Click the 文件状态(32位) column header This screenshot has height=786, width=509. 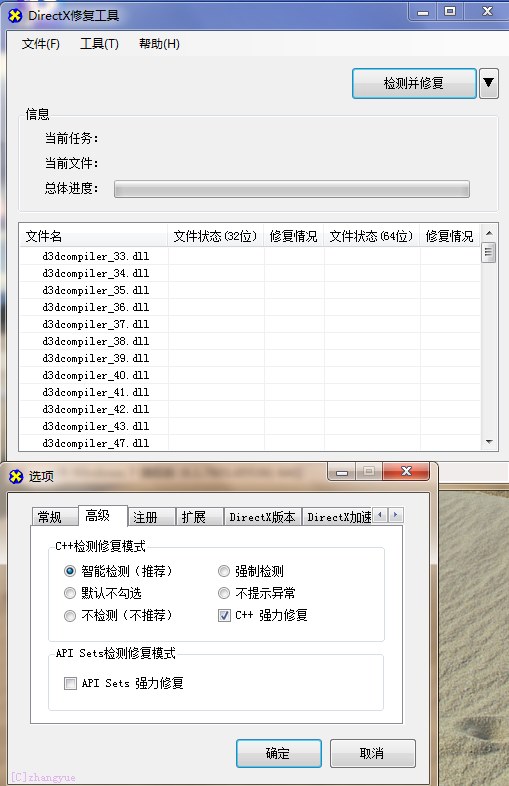pyautogui.click(x=216, y=236)
